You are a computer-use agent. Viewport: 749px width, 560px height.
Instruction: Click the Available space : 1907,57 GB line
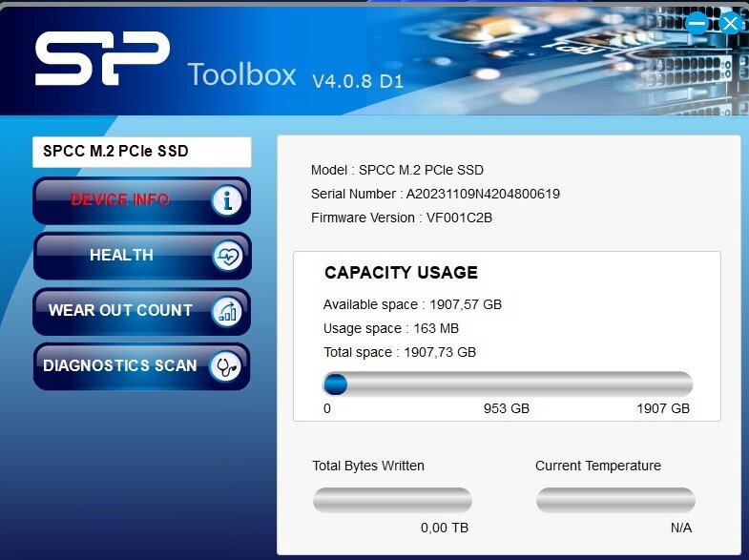tap(413, 305)
